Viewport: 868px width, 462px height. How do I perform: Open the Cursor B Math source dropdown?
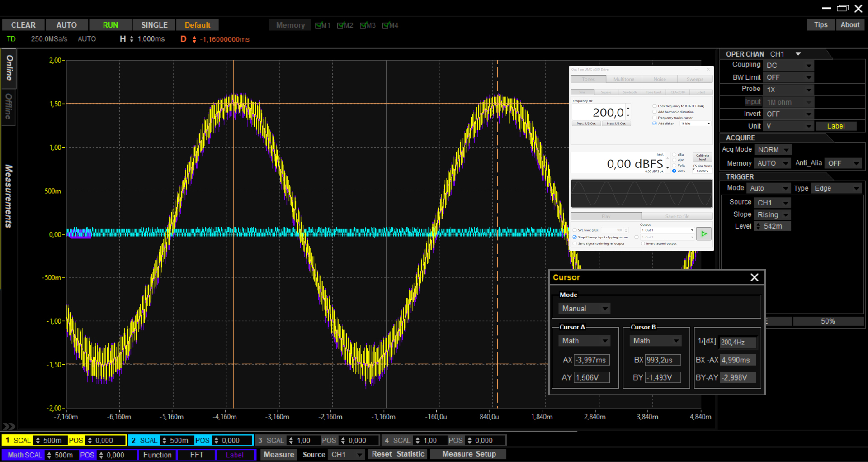point(656,341)
